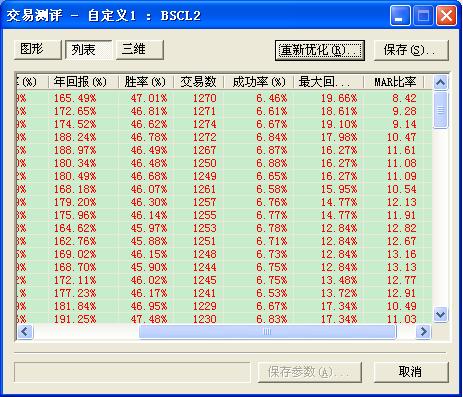Click MAR比率 value 11.61
Screen dimensions: 463x397
[402, 150]
